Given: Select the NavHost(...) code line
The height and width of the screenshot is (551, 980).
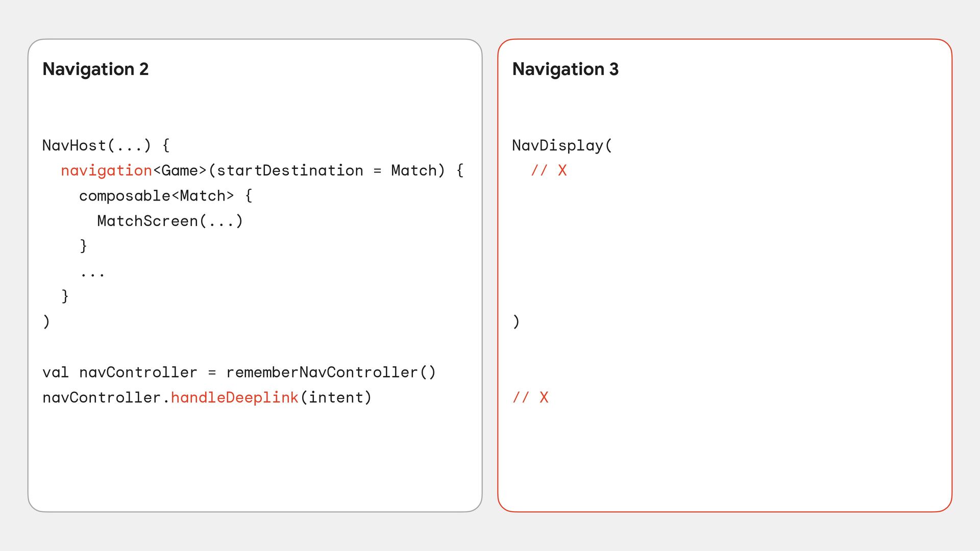Looking at the screenshot, I should pos(106,145).
